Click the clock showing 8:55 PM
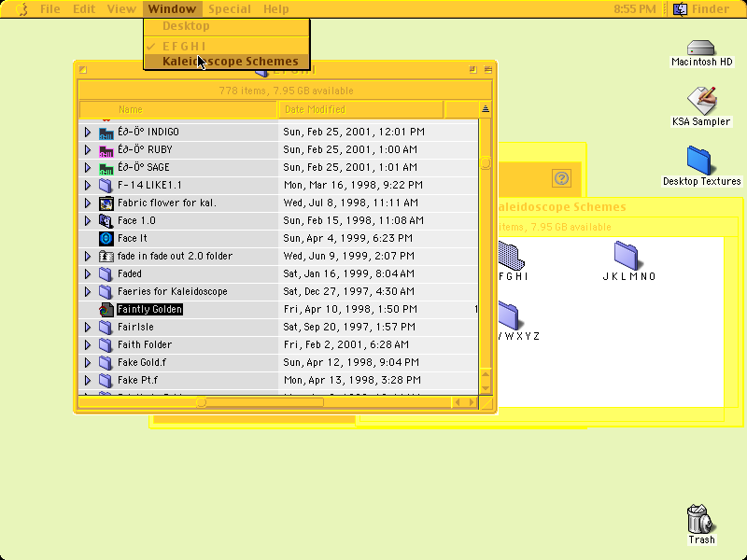Screen dimensions: 747x560 click(x=634, y=9)
